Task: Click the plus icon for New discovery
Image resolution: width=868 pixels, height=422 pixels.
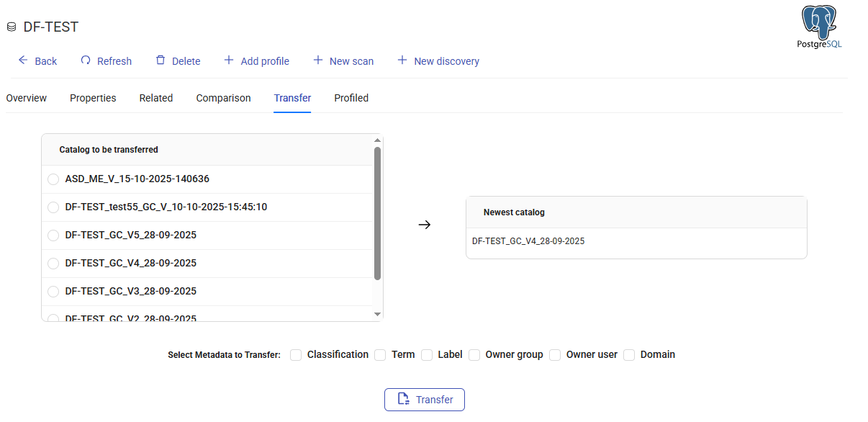Action: [402, 60]
